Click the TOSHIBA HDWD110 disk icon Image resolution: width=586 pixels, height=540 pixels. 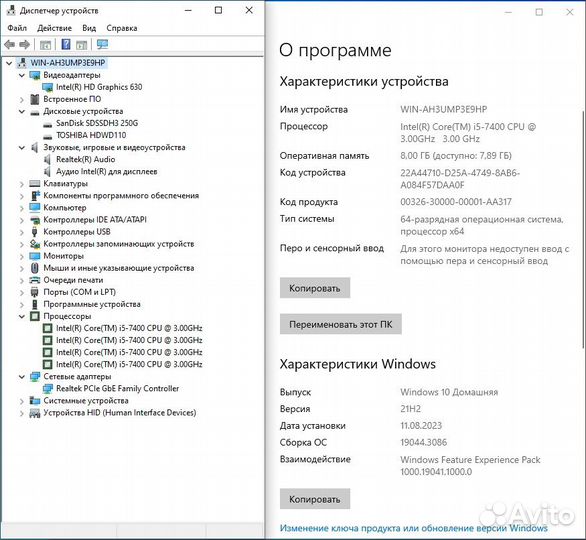click(x=48, y=136)
